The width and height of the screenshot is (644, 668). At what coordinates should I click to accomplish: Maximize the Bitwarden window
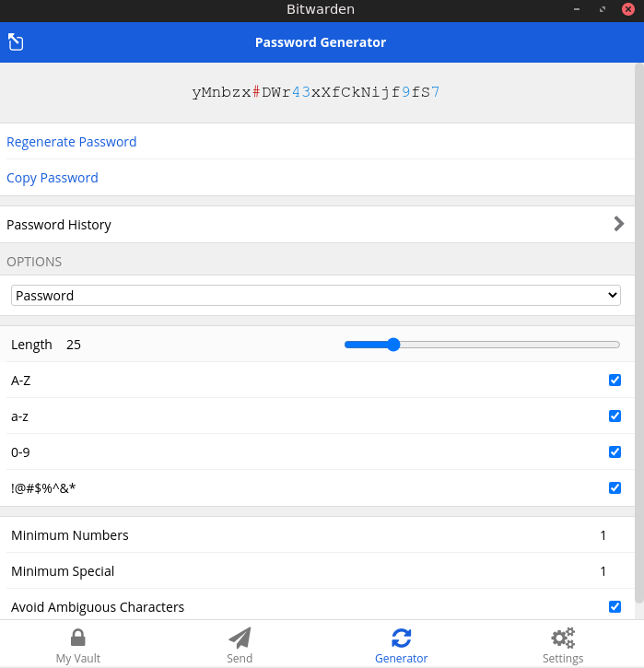[603, 9]
